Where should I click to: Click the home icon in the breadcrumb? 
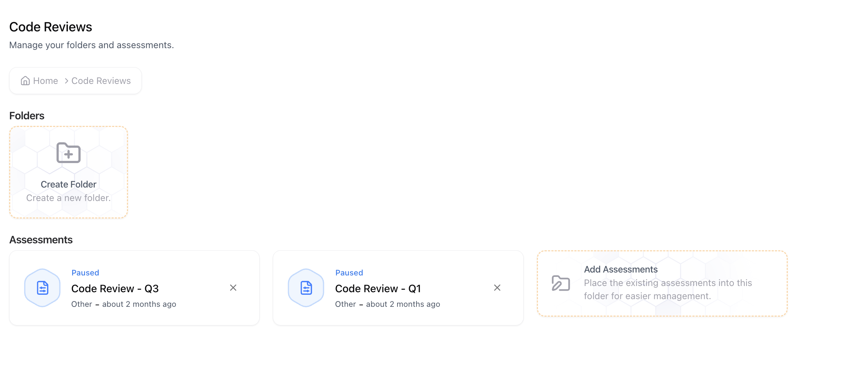[x=25, y=80]
